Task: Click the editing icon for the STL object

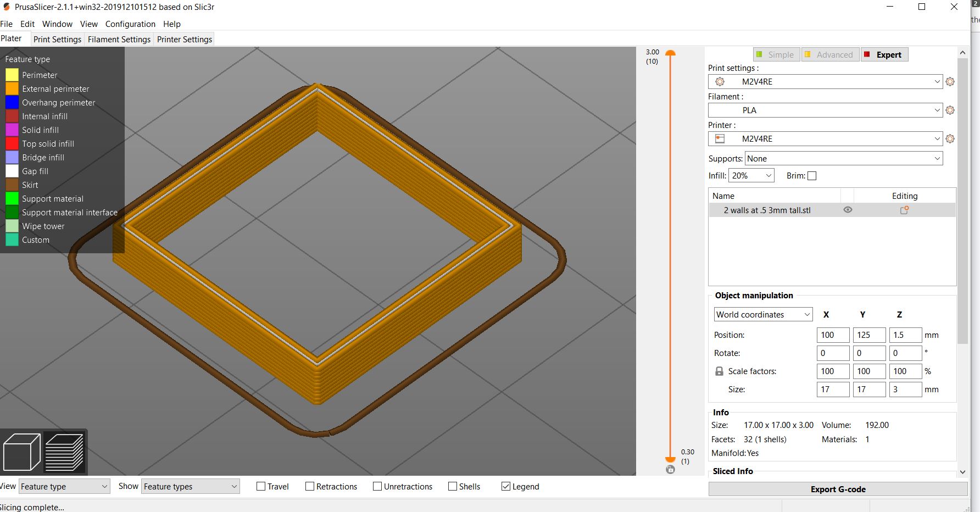Action: tap(904, 210)
